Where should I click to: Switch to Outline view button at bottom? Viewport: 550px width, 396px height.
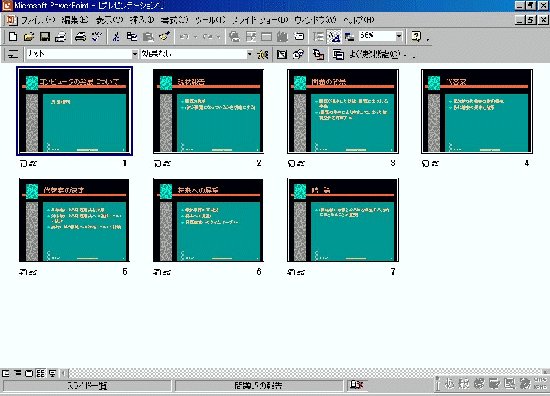tap(18, 374)
